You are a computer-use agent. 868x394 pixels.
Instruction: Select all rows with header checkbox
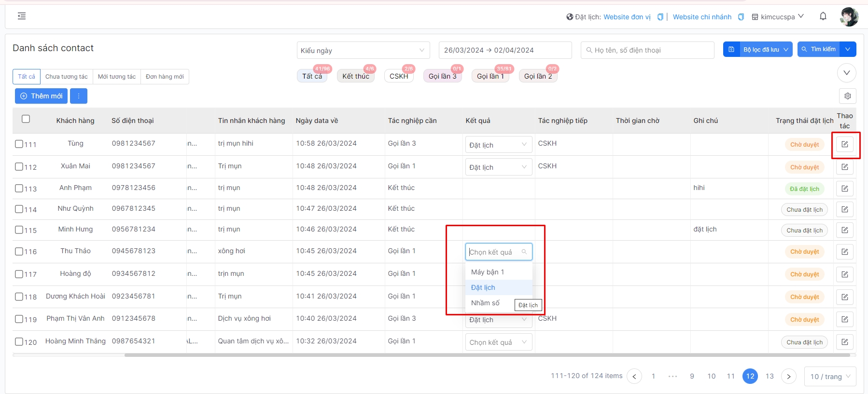26,119
